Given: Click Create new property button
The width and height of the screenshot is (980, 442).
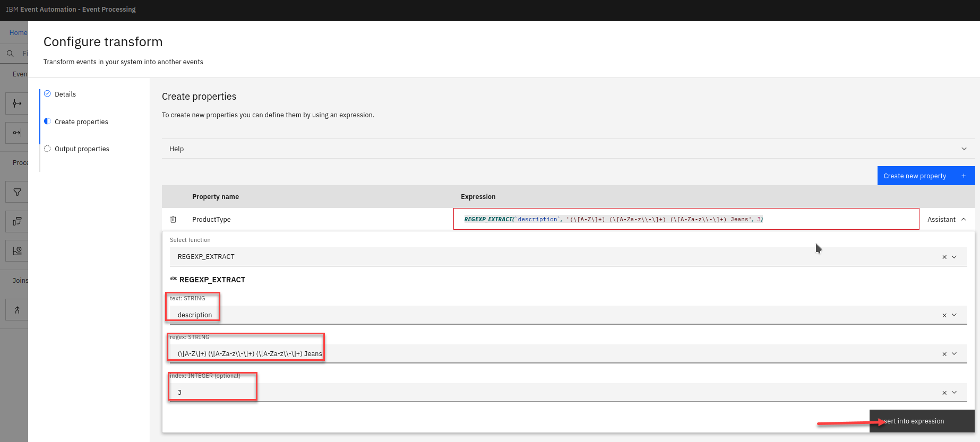Looking at the screenshot, I should [x=925, y=176].
